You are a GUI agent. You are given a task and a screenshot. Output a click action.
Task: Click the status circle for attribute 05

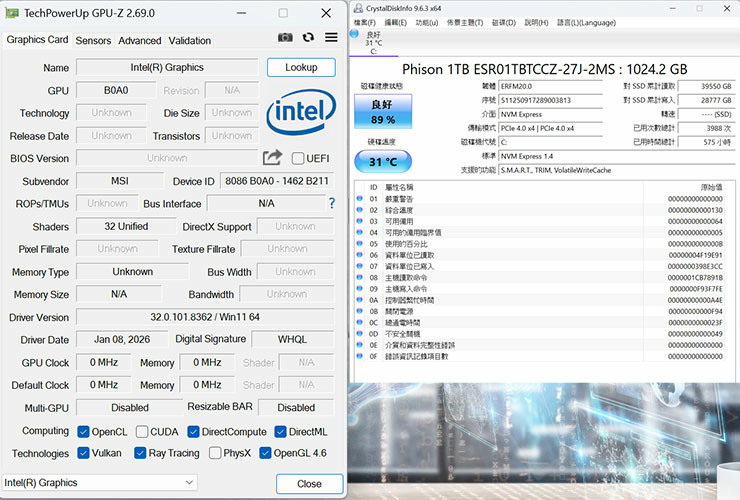point(360,244)
